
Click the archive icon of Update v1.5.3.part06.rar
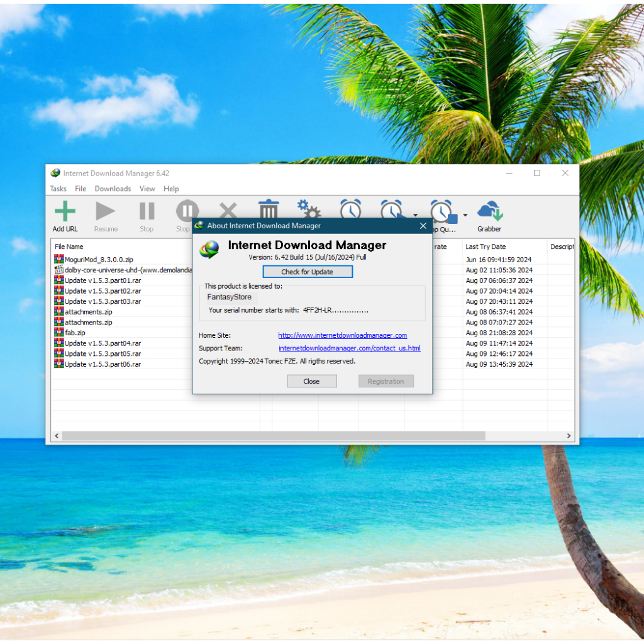pyautogui.click(x=58, y=363)
